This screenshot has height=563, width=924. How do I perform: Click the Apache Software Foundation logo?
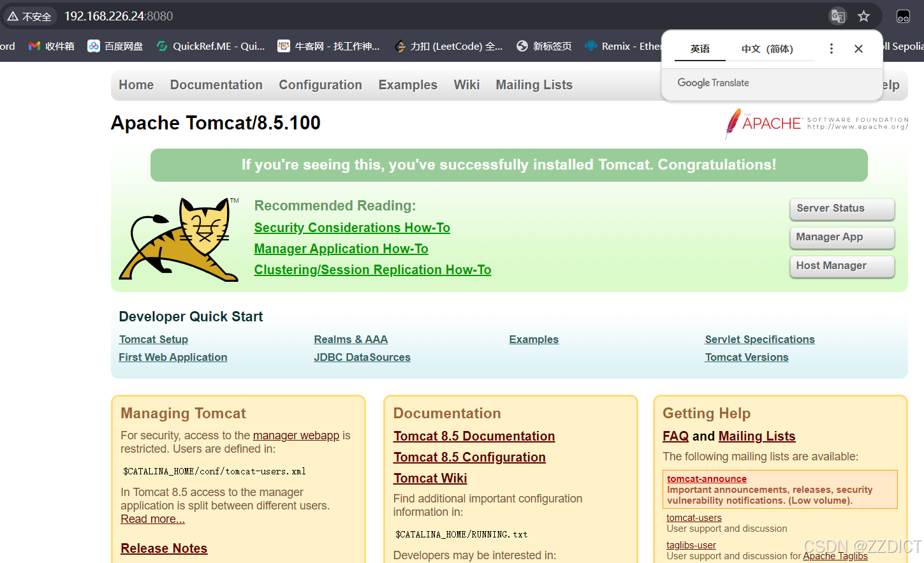point(816,123)
